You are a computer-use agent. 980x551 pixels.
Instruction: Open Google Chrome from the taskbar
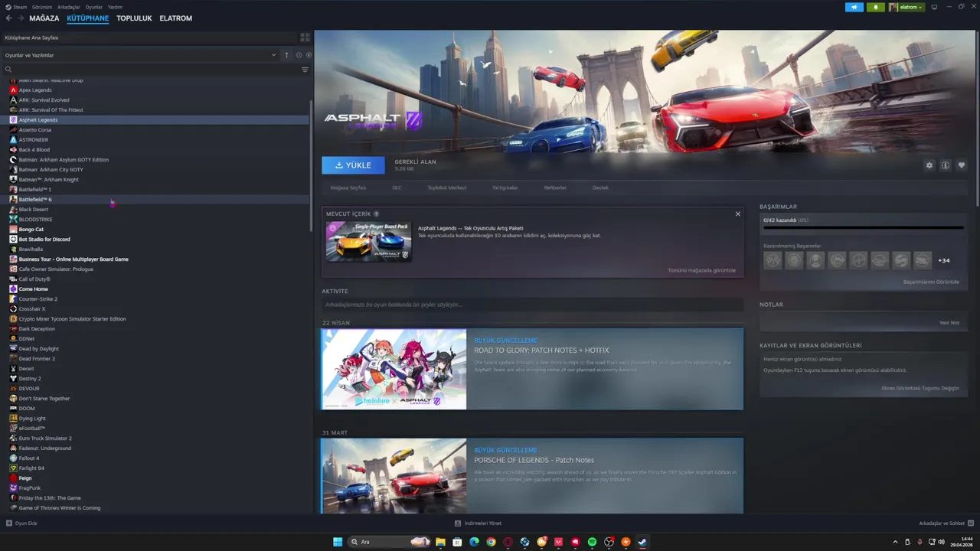click(x=491, y=542)
